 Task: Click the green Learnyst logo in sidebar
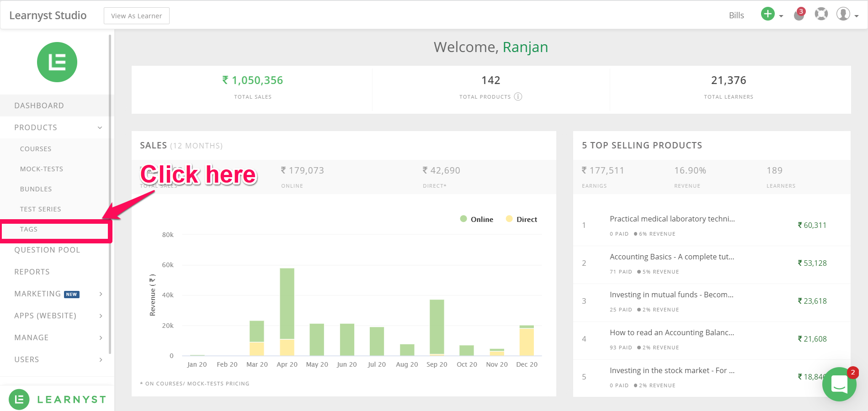point(57,62)
